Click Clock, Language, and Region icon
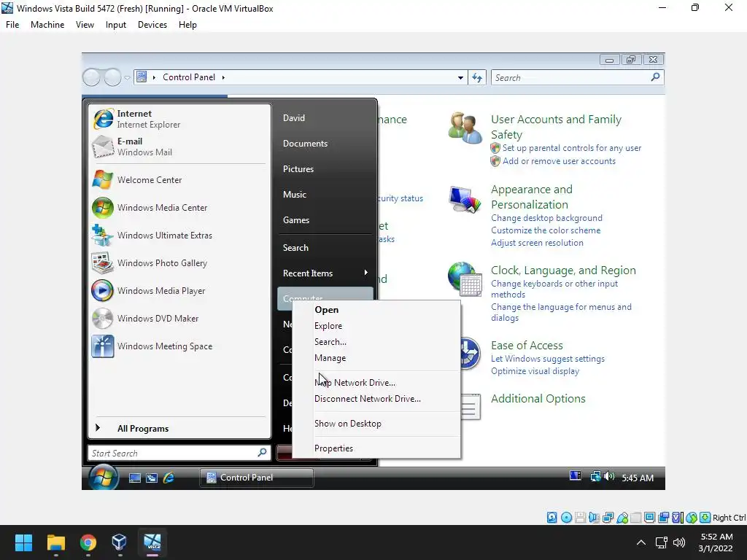Screen dimensions: 747x560 (465, 279)
